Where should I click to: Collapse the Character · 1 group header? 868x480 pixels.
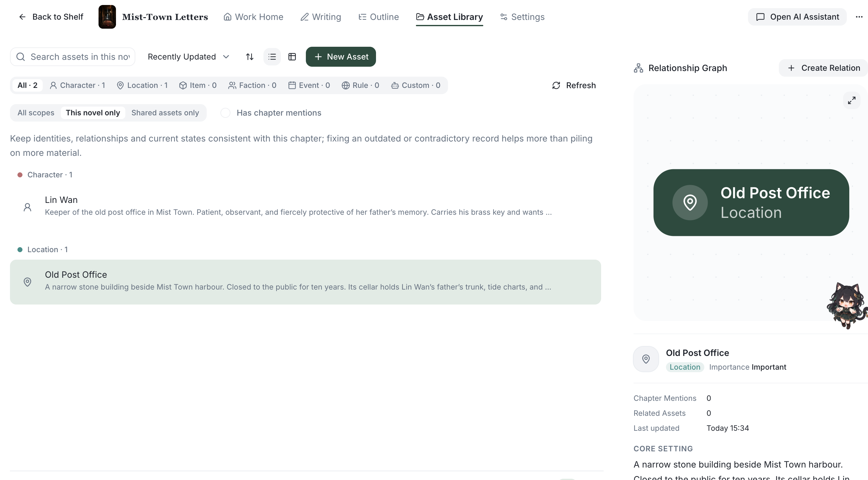(45, 175)
